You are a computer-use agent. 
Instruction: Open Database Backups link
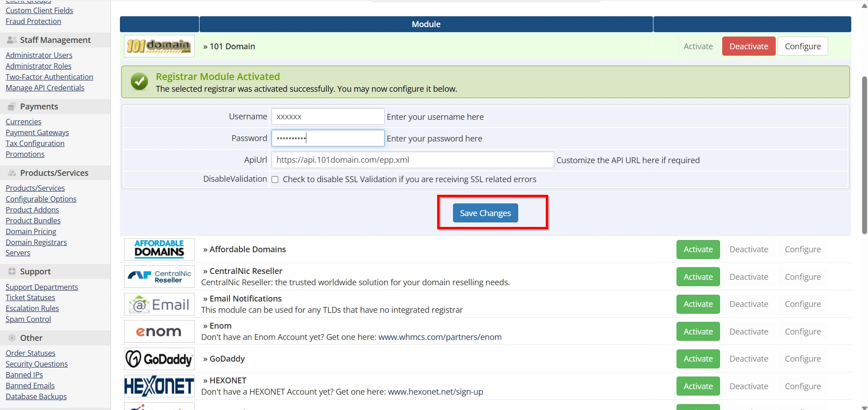tap(36, 396)
